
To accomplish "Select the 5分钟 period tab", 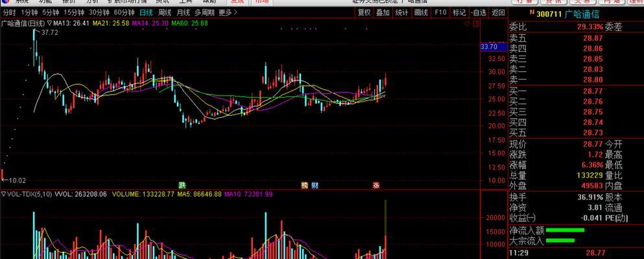I will click(x=51, y=12).
